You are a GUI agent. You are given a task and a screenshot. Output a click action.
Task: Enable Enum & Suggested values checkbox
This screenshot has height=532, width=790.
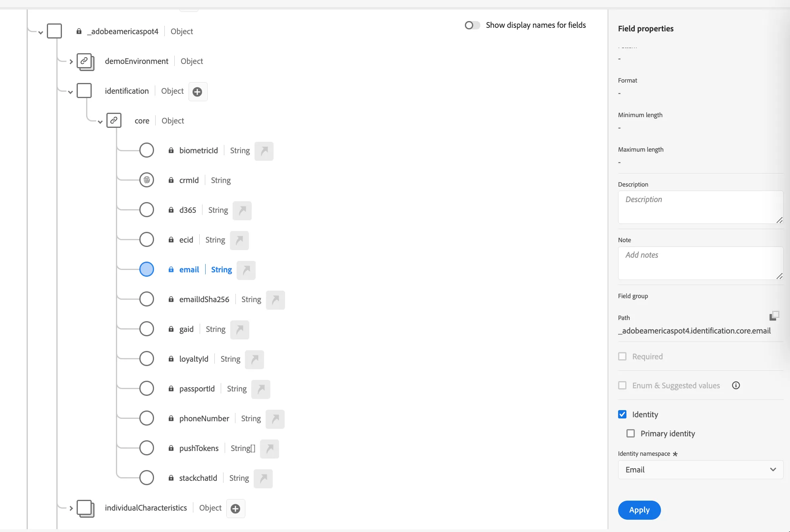(622, 386)
